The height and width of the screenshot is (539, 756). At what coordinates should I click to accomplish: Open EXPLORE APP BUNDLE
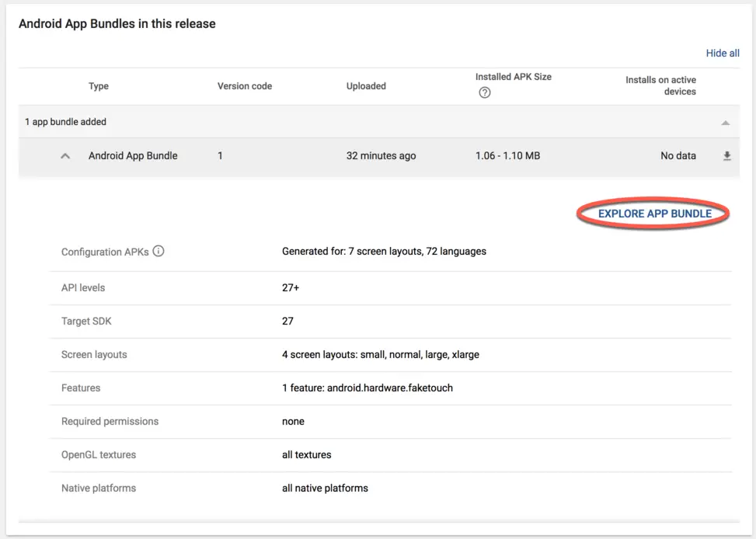coord(654,214)
